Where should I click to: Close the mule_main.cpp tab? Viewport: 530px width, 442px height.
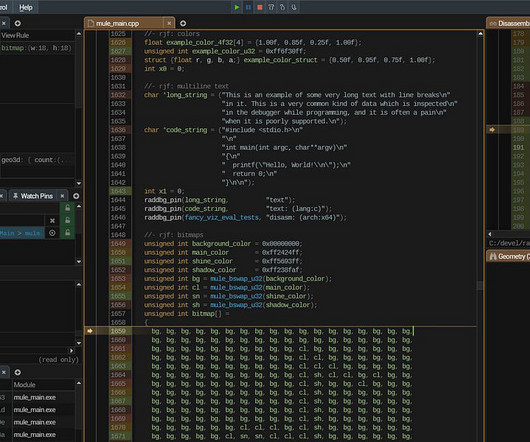click(x=169, y=23)
